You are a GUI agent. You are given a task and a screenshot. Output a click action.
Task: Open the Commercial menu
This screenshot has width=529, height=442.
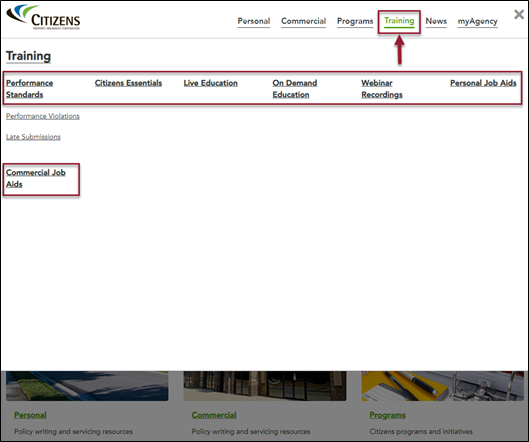303,21
